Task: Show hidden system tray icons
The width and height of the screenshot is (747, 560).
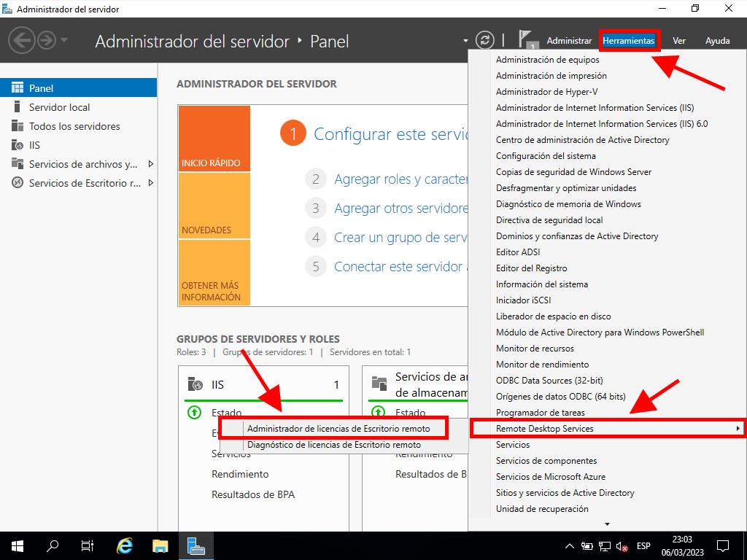Action: tap(569, 546)
